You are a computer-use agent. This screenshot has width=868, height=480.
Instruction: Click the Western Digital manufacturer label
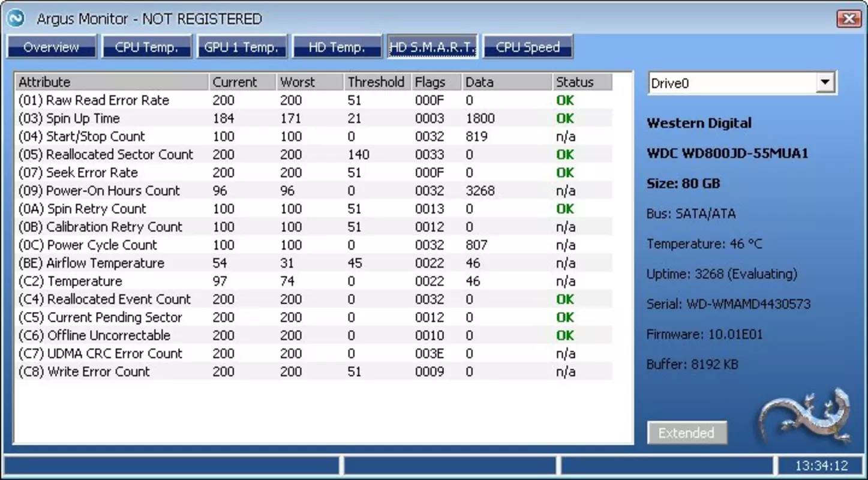(x=699, y=124)
